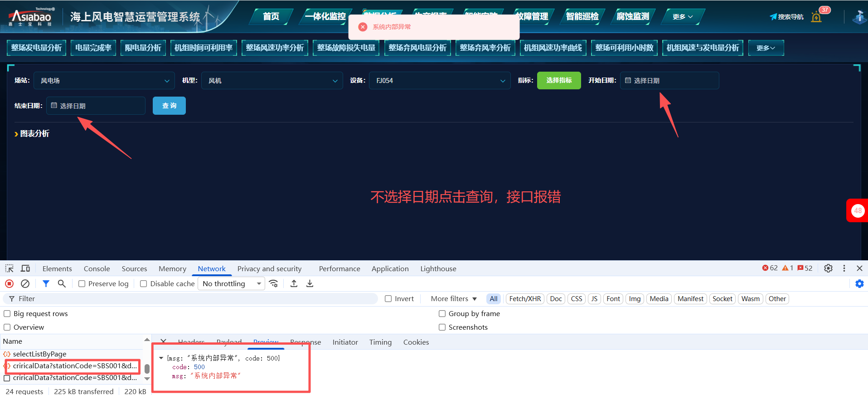Switch to the Console tab

[x=97, y=269]
